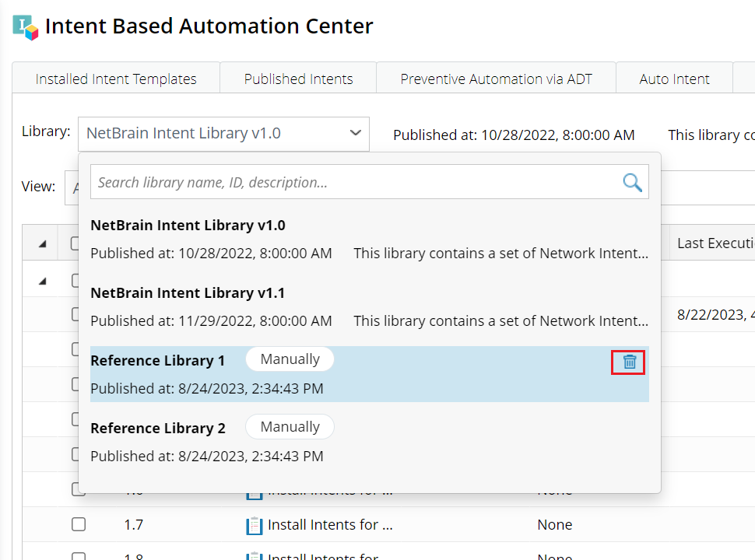Delete Reference Library 1 using the trash icon
755x560 pixels.
click(x=630, y=362)
